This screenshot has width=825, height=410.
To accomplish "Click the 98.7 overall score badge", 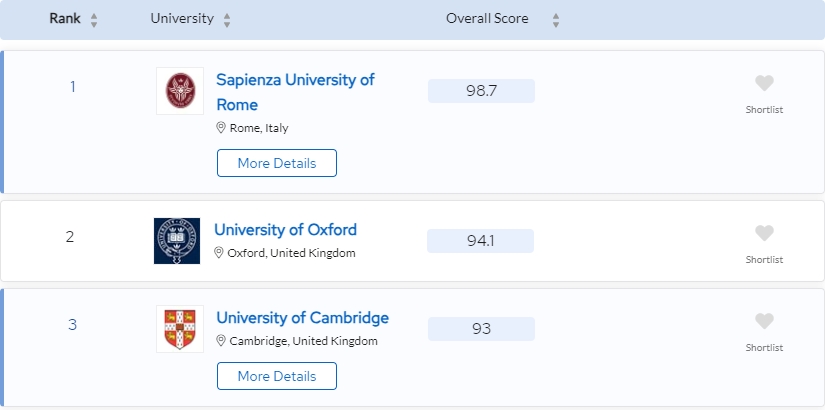I will coord(481,91).
